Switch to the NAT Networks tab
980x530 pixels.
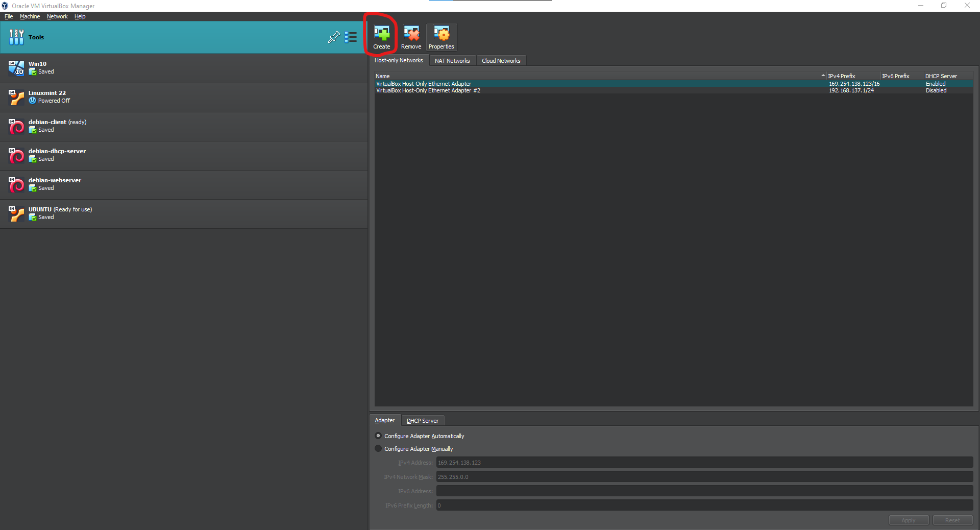tap(452, 61)
